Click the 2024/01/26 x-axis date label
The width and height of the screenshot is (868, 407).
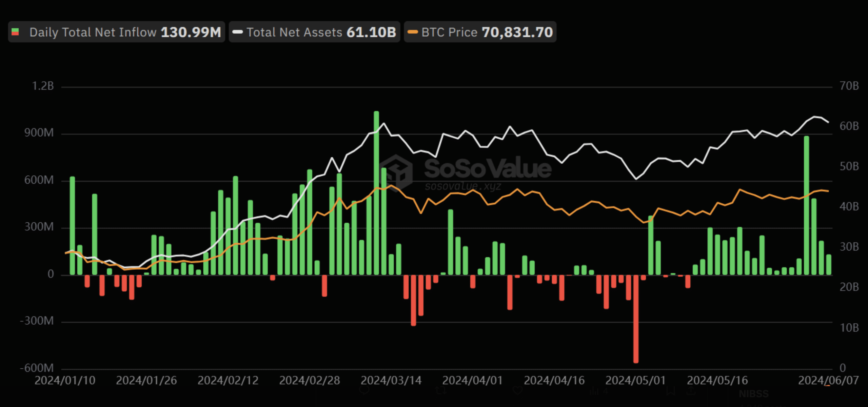tap(146, 381)
